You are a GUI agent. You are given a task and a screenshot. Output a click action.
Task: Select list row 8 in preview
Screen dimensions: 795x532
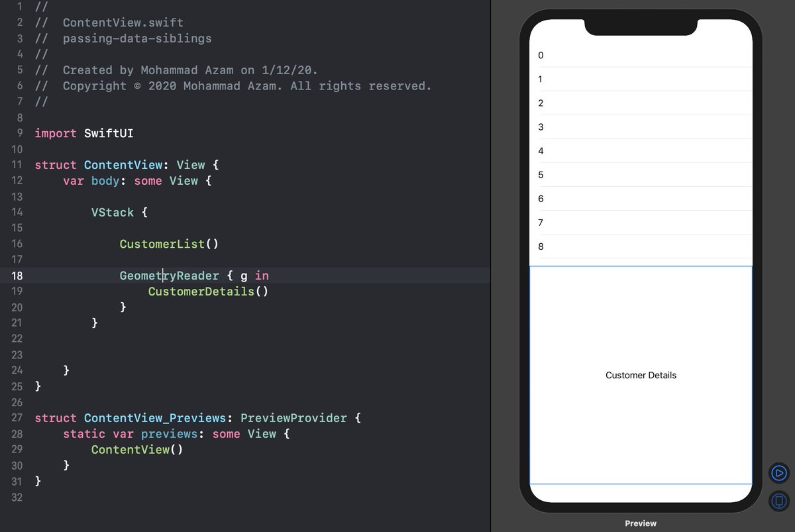641,246
